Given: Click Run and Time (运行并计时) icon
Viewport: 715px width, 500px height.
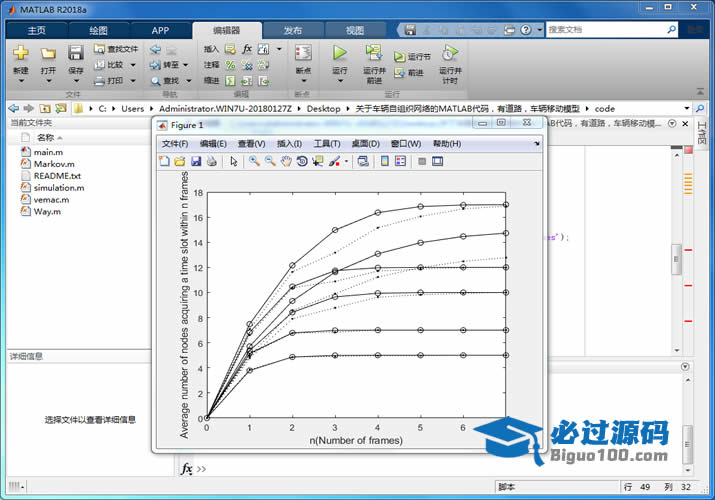Looking at the screenshot, I should (x=450, y=53).
